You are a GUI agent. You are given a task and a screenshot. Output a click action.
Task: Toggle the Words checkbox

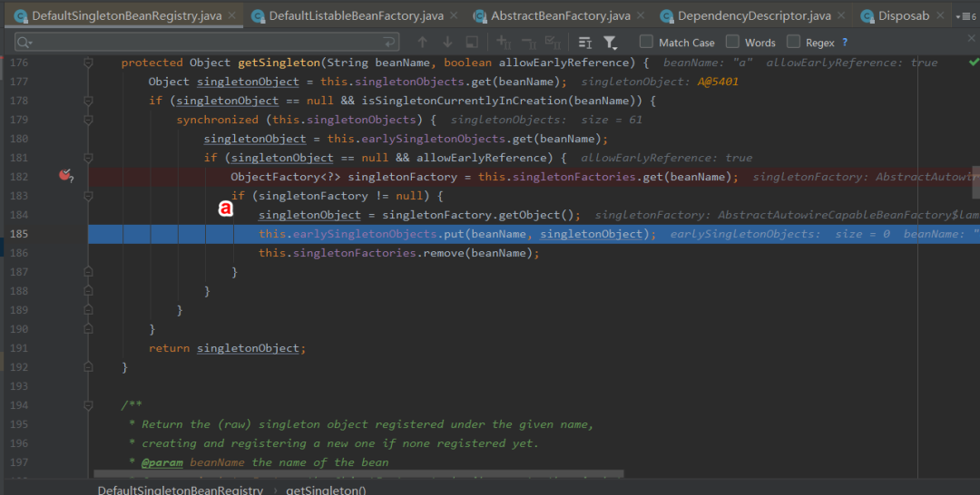732,42
